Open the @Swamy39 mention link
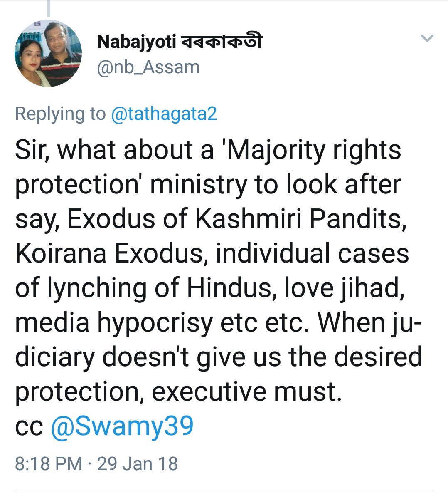 [x=122, y=426]
